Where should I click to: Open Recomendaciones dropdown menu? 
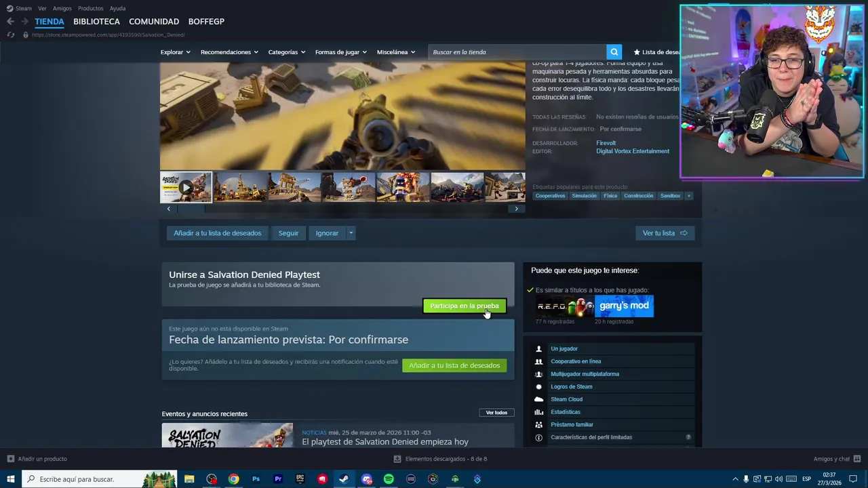click(x=229, y=52)
